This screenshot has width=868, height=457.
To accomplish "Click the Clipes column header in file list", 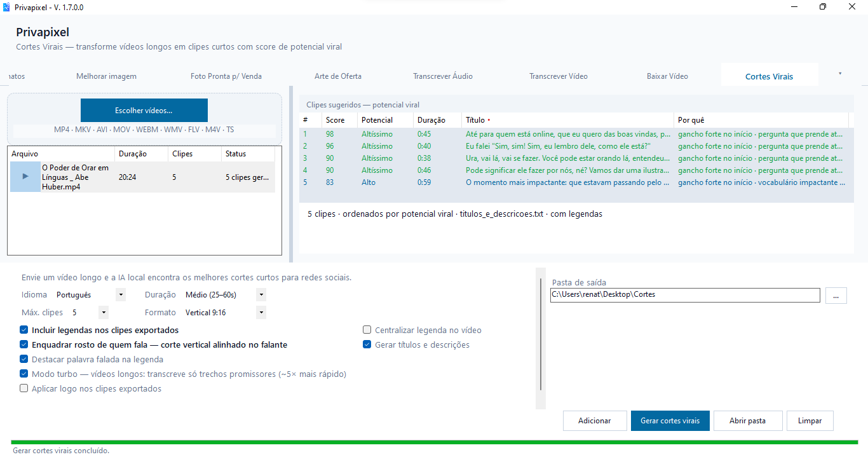I will point(194,154).
